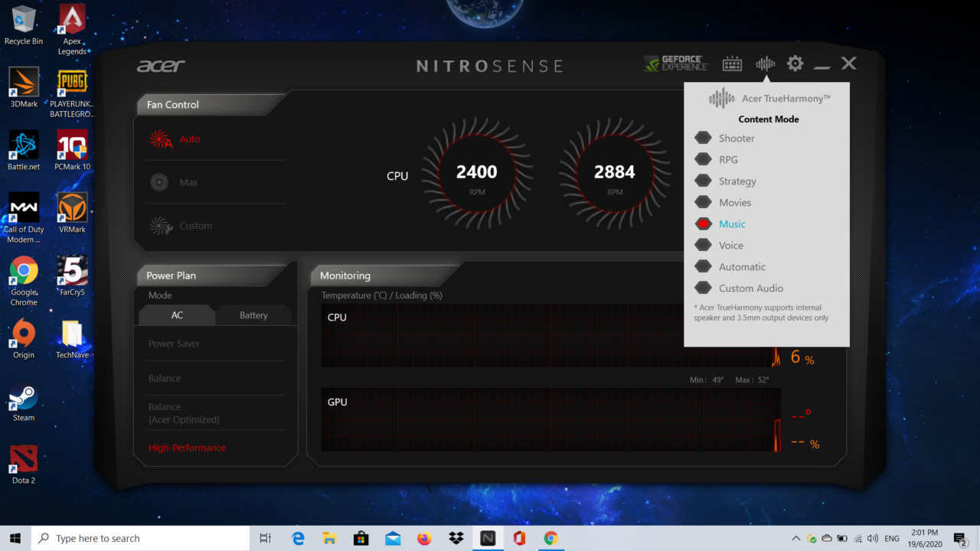Select the AC power plan tab
980x551 pixels.
[177, 315]
